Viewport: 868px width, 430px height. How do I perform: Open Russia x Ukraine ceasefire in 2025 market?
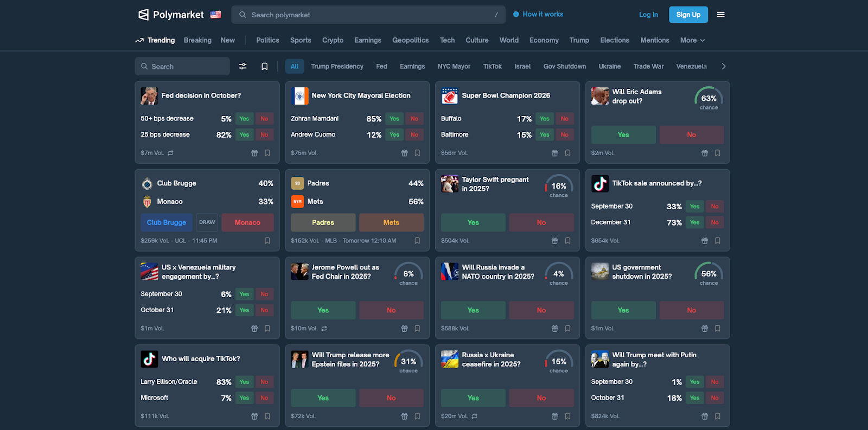(x=492, y=360)
